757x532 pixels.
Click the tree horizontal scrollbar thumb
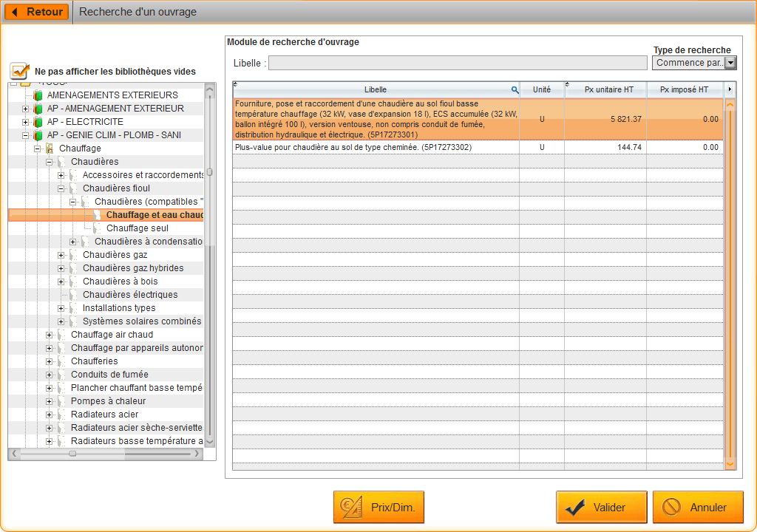[x=72, y=454]
